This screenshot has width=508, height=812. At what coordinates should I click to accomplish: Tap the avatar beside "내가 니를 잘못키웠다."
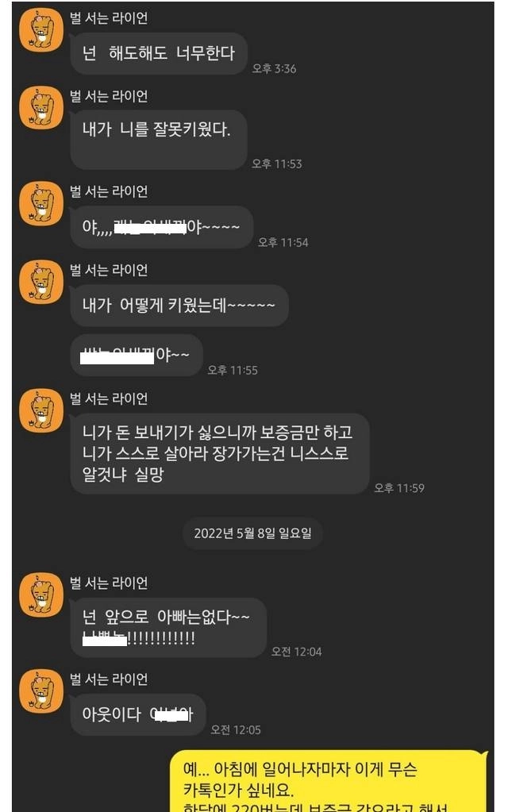click(41, 108)
